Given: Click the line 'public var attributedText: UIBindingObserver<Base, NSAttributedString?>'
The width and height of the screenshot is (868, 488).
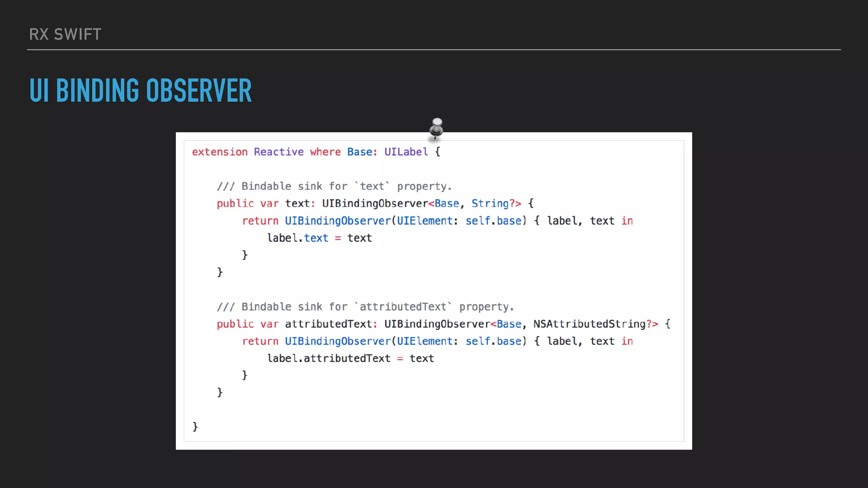Looking at the screenshot, I should click(444, 324).
